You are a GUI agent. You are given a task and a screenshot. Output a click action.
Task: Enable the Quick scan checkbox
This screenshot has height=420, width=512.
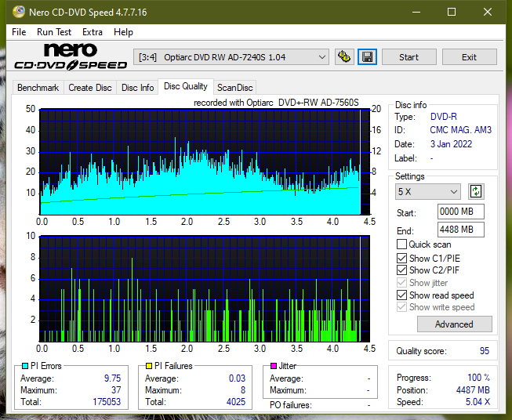click(401, 244)
